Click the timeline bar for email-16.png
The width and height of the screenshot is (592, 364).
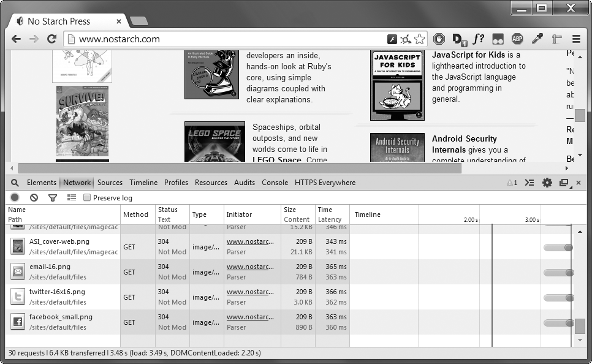558,273
